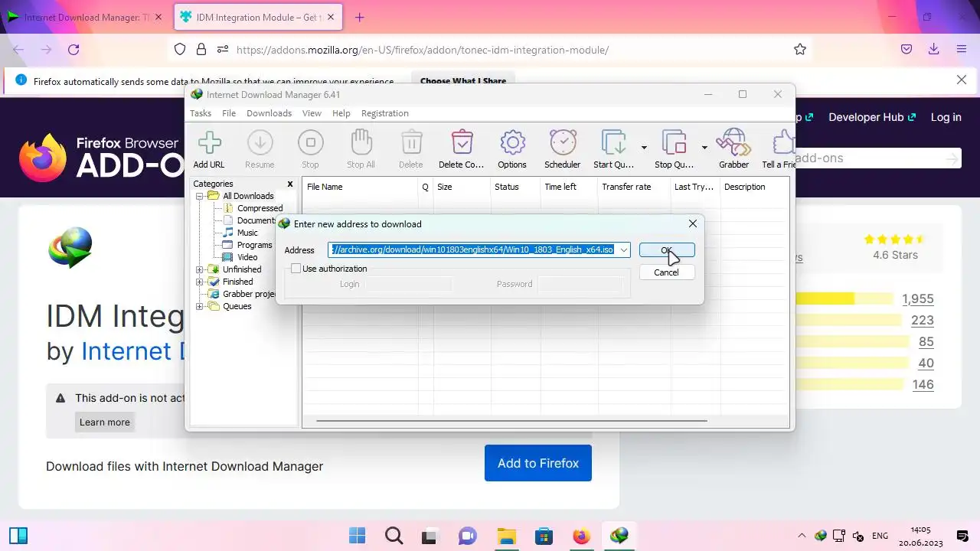Screen dimensions: 980x551
Task: Click Cancel in the address dialog
Action: point(666,272)
